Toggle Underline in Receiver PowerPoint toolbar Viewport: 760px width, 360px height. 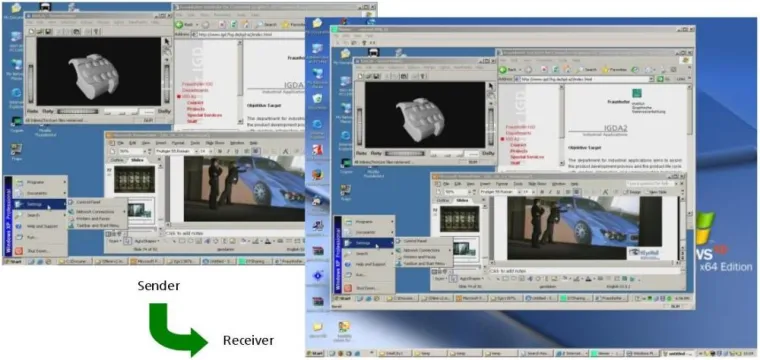[x=559, y=192]
